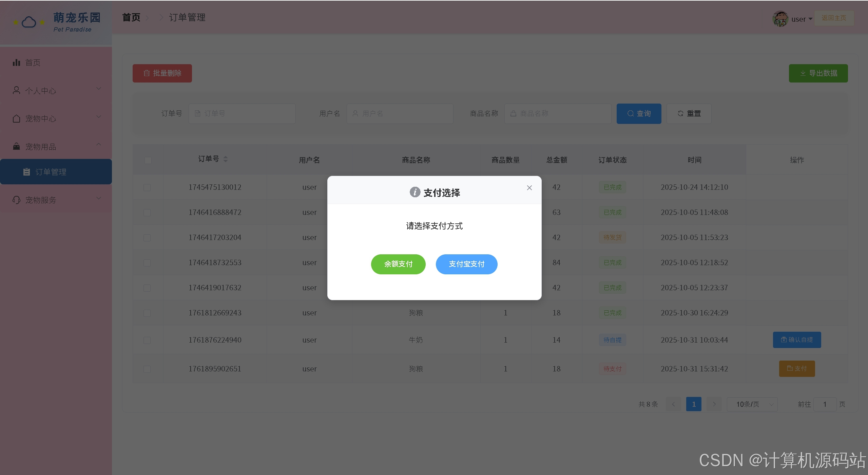Choose 余额支付 payment option
868x475 pixels.
[398, 264]
